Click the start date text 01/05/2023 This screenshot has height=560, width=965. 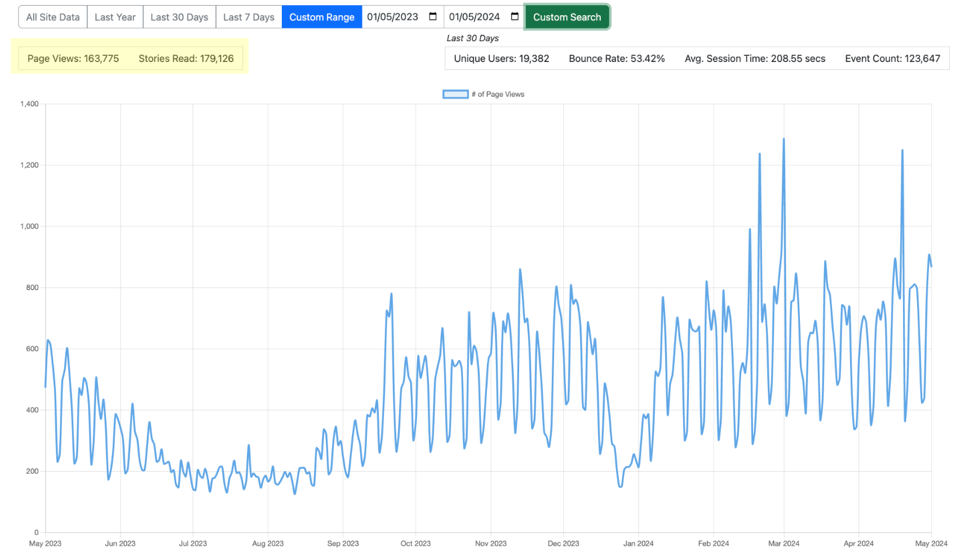(x=392, y=17)
